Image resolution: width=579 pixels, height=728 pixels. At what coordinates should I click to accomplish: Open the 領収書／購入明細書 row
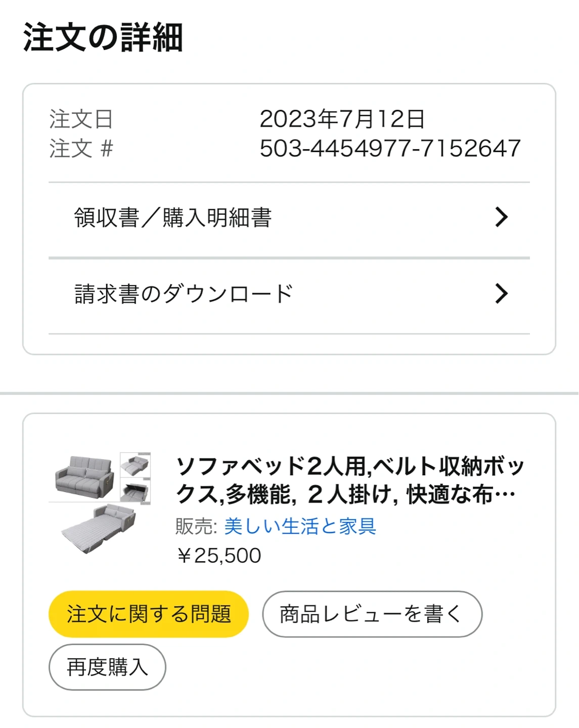(173, 218)
